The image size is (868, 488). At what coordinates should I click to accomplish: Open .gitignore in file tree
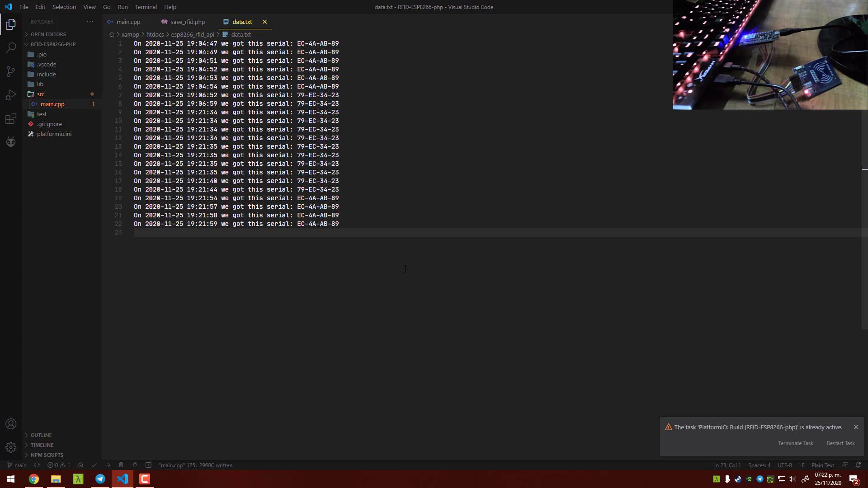[49, 124]
